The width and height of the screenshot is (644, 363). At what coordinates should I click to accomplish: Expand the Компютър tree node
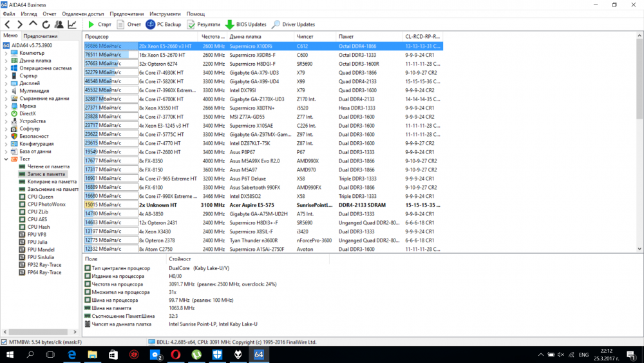point(6,53)
